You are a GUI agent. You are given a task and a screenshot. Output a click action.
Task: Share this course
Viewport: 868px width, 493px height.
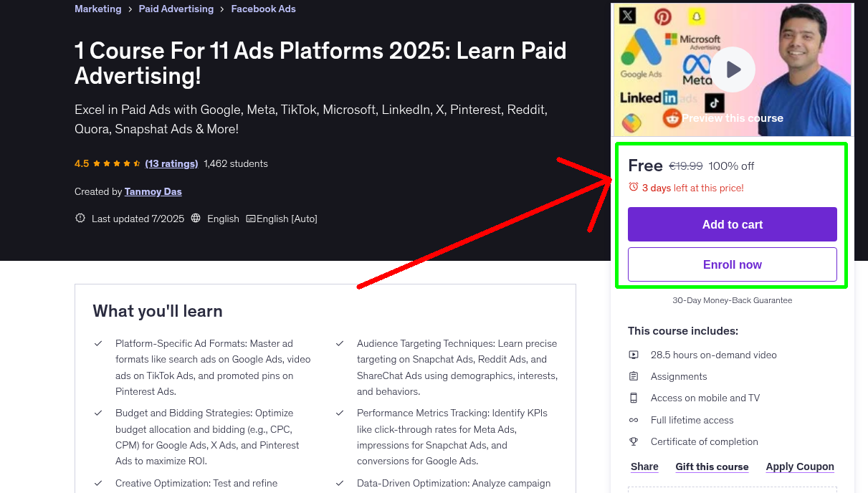pos(644,466)
